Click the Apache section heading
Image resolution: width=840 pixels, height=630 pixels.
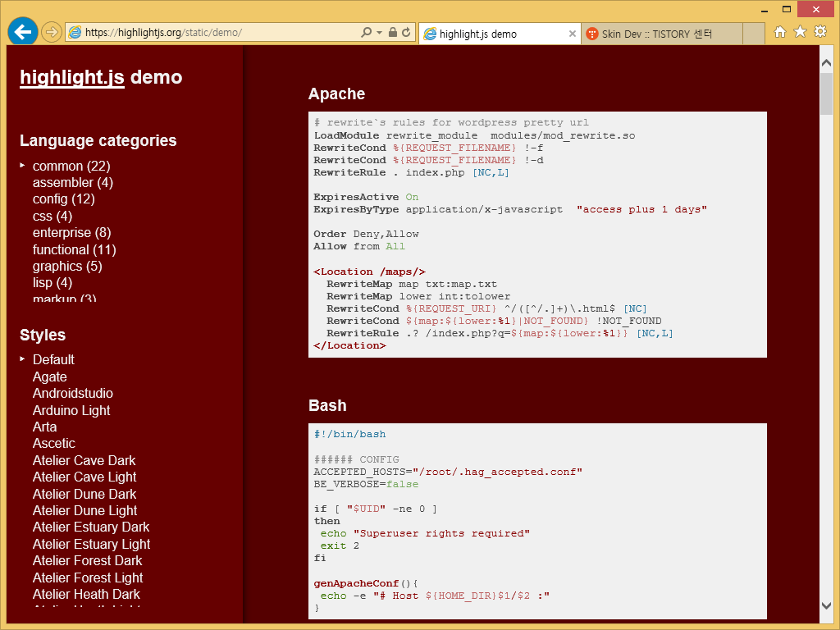[x=336, y=94]
